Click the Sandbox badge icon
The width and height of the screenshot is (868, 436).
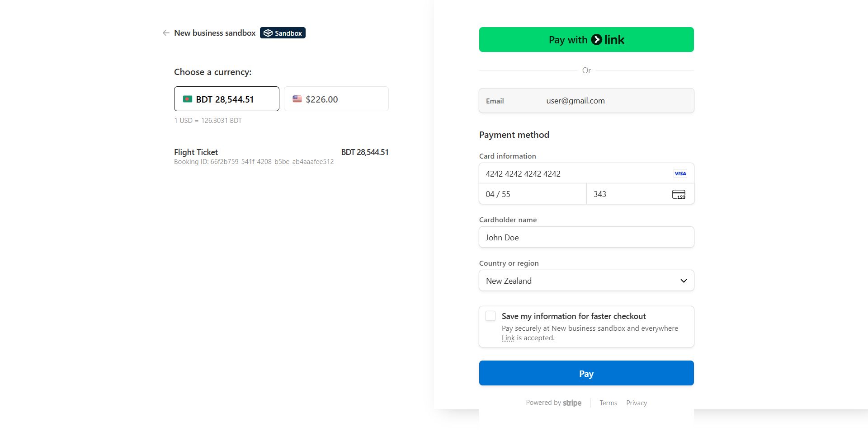pos(268,33)
